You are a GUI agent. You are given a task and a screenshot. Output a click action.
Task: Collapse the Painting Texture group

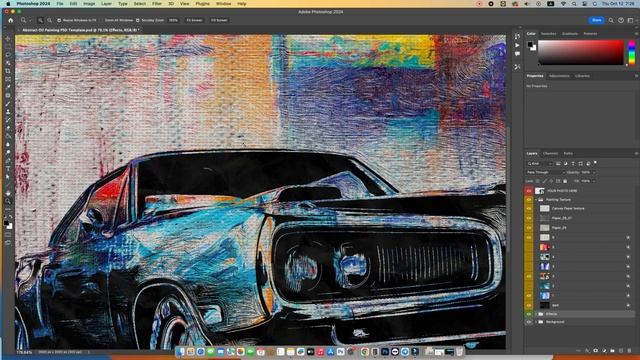point(536,200)
